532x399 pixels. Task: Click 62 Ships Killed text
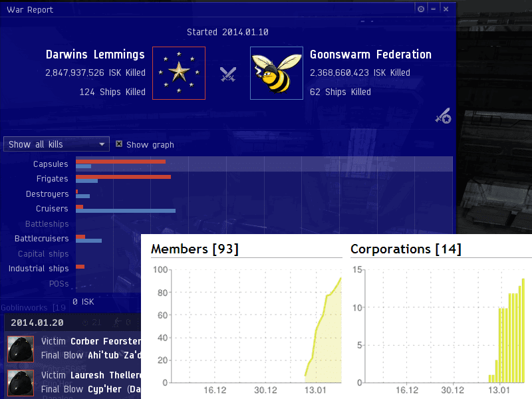pyautogui.click(x=340, y=92)
